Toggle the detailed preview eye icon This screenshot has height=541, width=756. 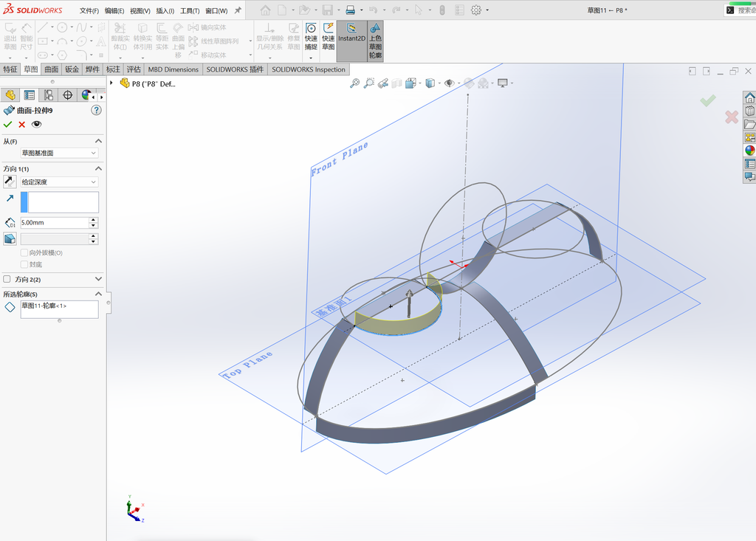coord(37,125)
